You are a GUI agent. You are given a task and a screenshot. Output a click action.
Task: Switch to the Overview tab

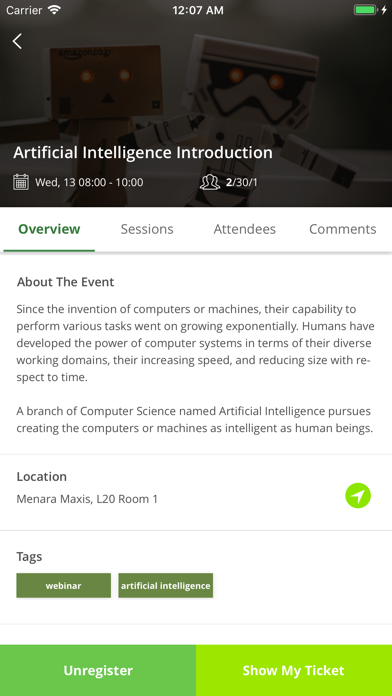(x=49, y=229)
